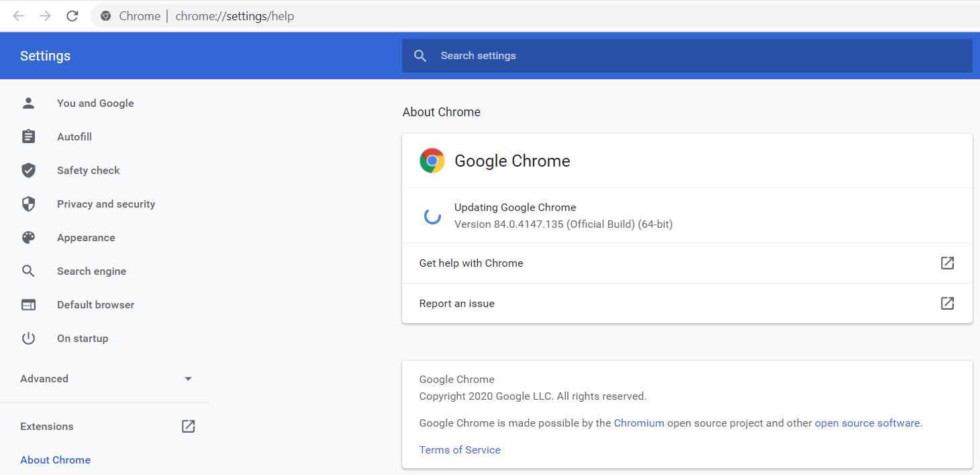980x475 pixels.
Task: Select About Chrome in the sidebar
Action: click(55, 460)
